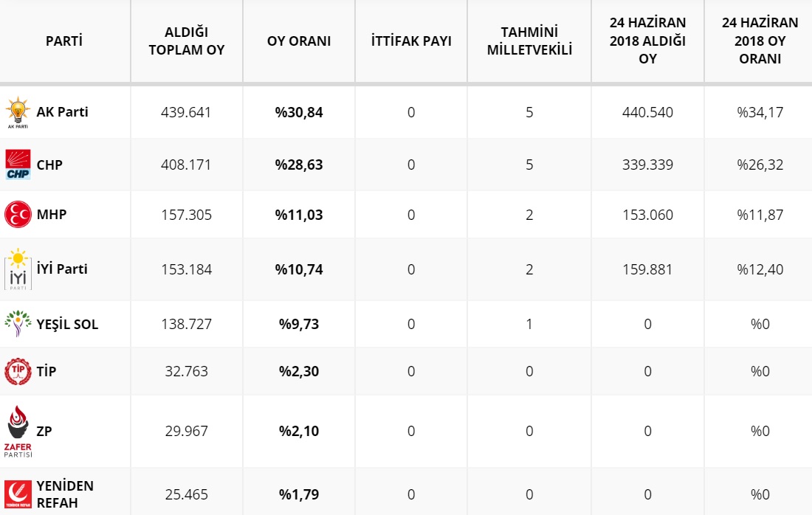Click the MHP three crescents logo
The width and height of the screenshot is (812, 515).
18,214
